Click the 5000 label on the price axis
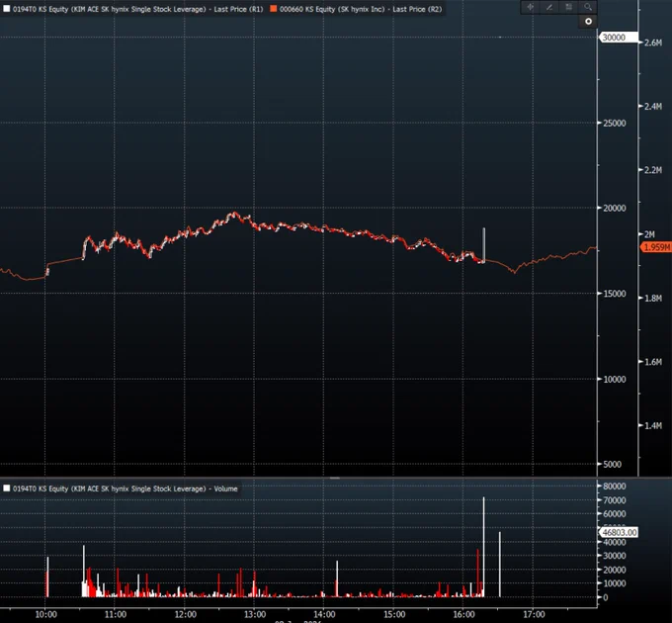Viewport: 672px width, 623px height. (x=612, y=464)
